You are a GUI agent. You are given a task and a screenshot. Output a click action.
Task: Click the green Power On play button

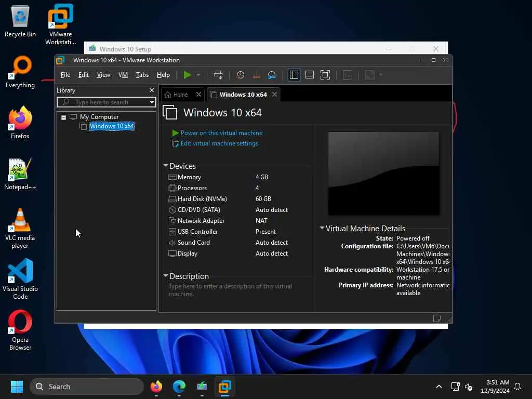click(x=187, y=75)
